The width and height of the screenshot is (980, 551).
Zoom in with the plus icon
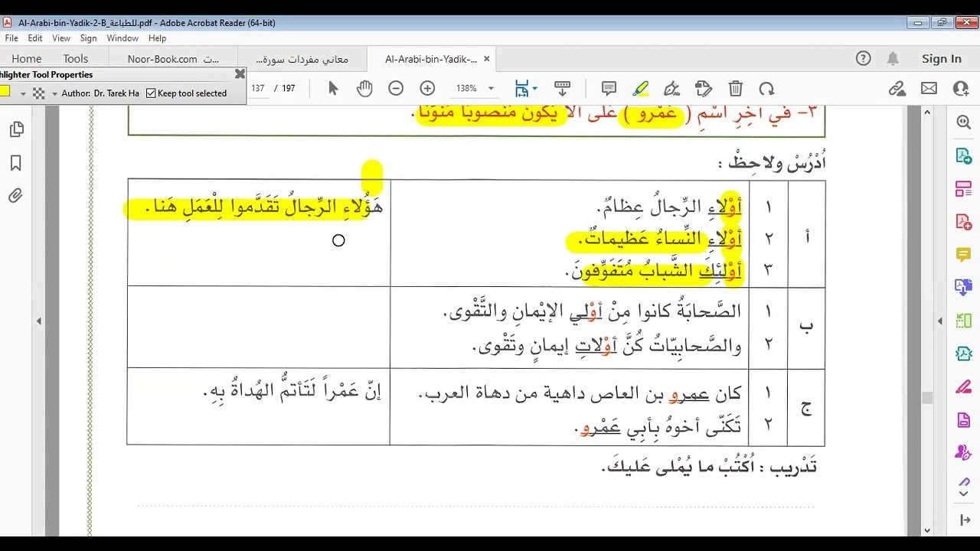(x=427, y=88)
